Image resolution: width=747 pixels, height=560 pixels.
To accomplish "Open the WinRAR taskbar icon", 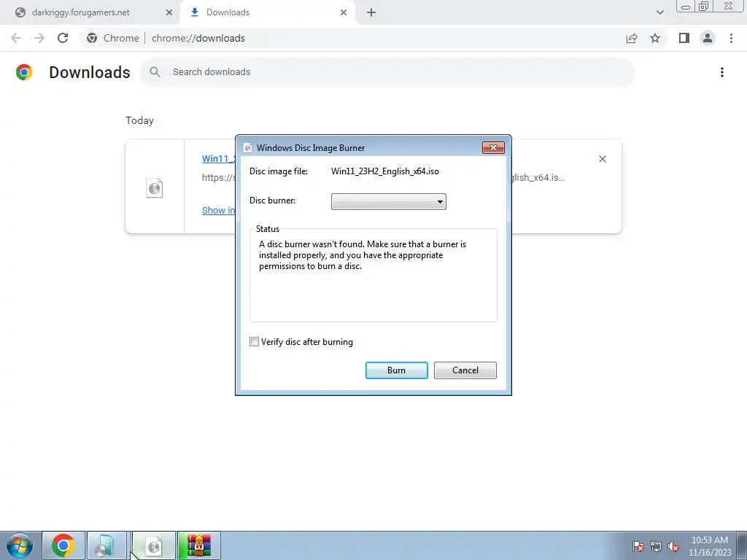I will [x=198, y=545].
